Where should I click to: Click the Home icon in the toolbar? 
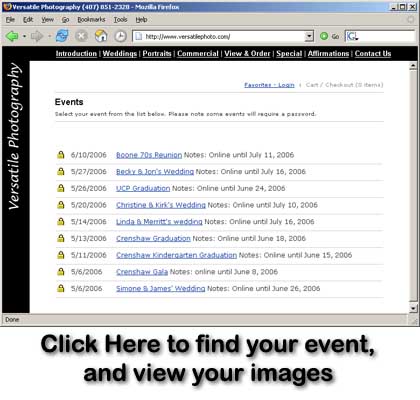pyautogui.click(x=101, y=36)
